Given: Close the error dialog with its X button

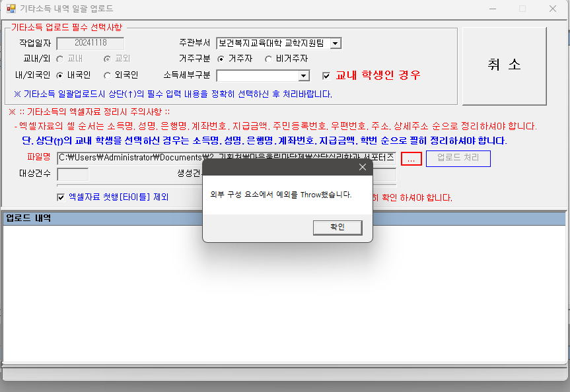Looking at the screenshot, I should point(363,167).
